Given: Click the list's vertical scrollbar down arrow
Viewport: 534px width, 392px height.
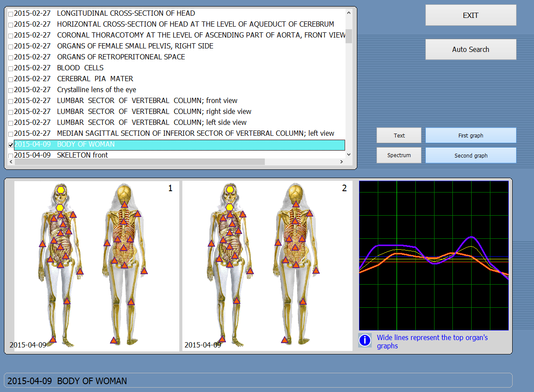Looking at the screenshot, I should [349, 154].
